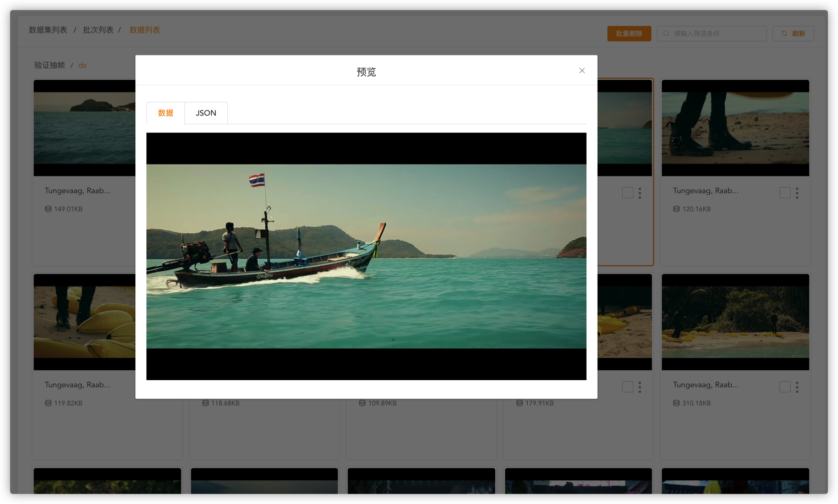838x504 pixels.
Task: Click the 179.91KB size label
Action: (539, 403)
